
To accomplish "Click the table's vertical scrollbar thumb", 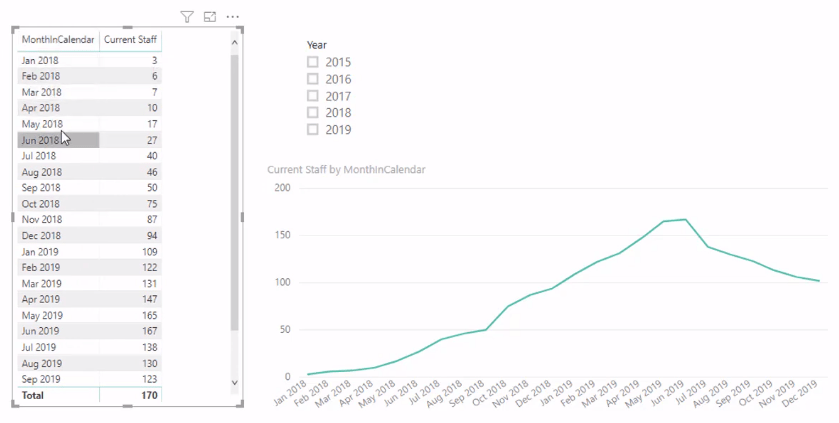I will [x=234, y=193].
